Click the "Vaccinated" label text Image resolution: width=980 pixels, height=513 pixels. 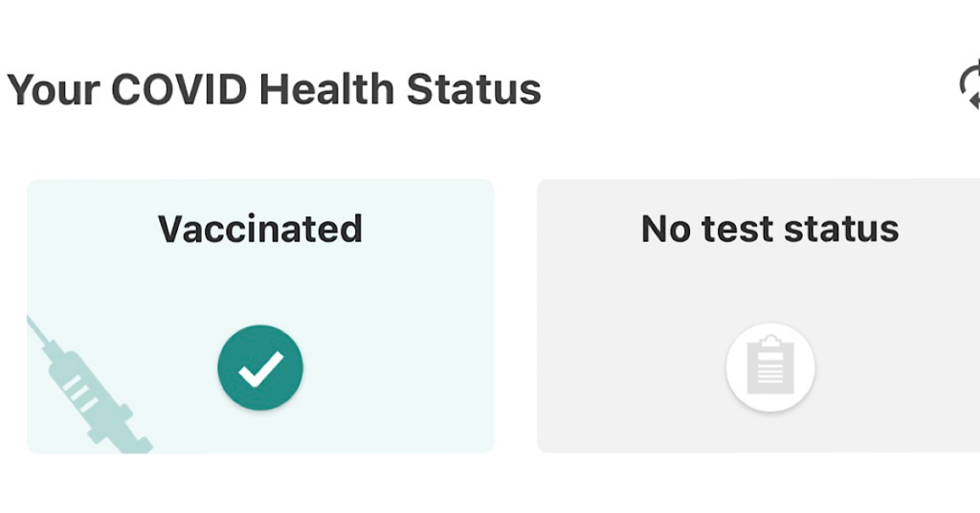260,229
